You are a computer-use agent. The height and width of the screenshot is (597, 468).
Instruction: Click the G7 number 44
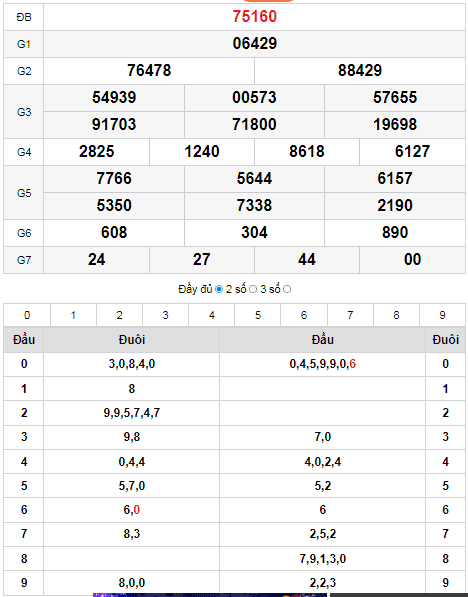click(x=307, y=260)
